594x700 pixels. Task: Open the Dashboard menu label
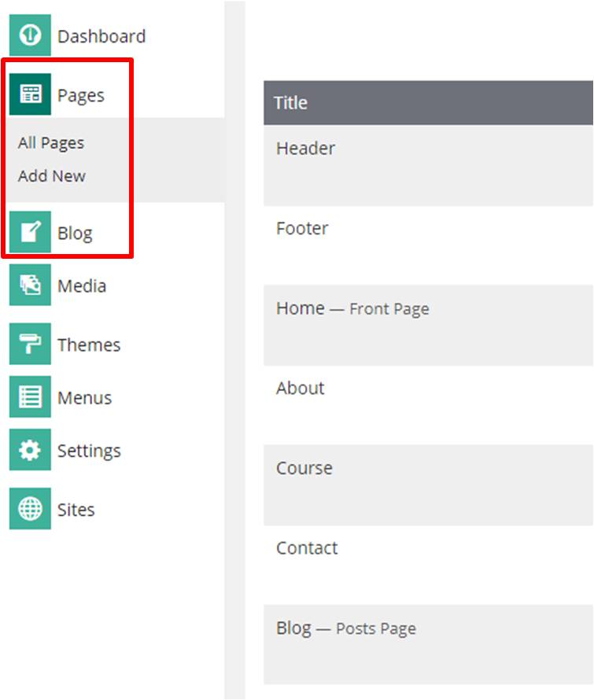tap(101, 36)
